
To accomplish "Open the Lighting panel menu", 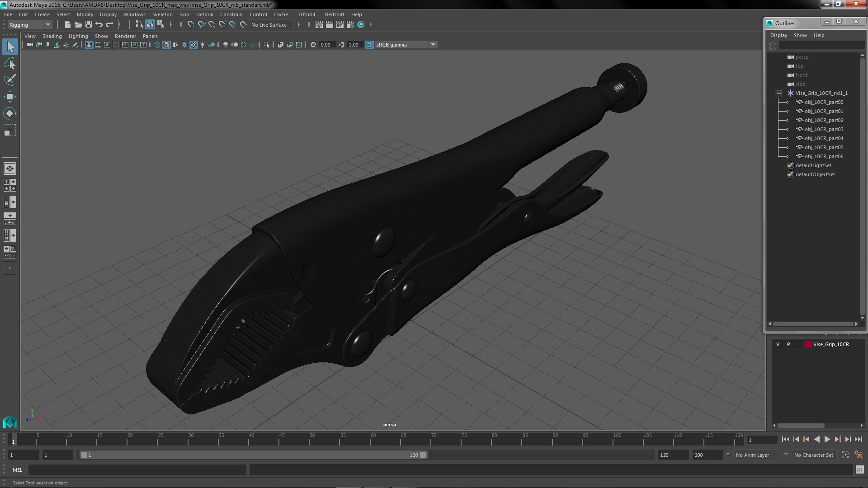I will point(78,36).
